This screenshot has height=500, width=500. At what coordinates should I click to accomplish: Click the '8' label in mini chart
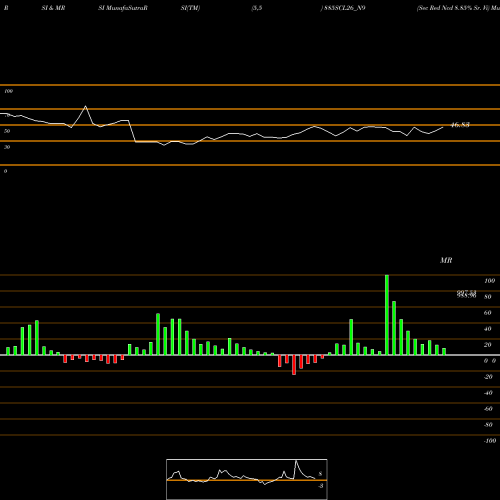point(320,474)
